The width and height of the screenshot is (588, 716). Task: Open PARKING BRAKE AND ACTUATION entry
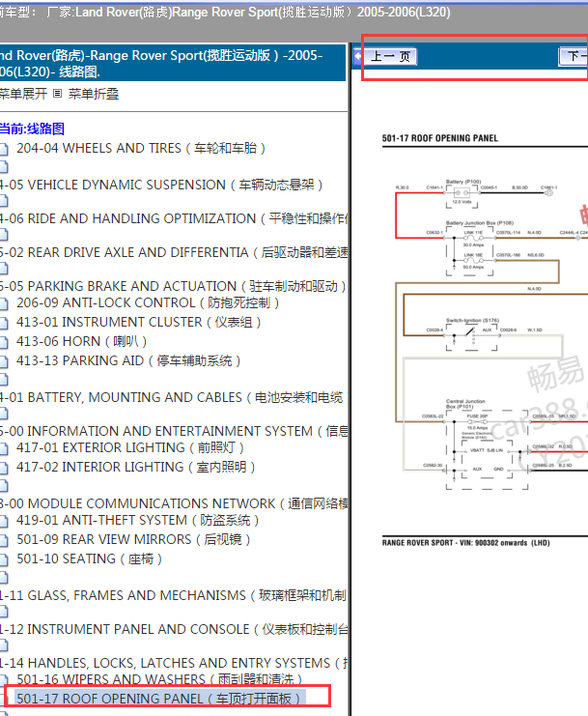(173, 286)
